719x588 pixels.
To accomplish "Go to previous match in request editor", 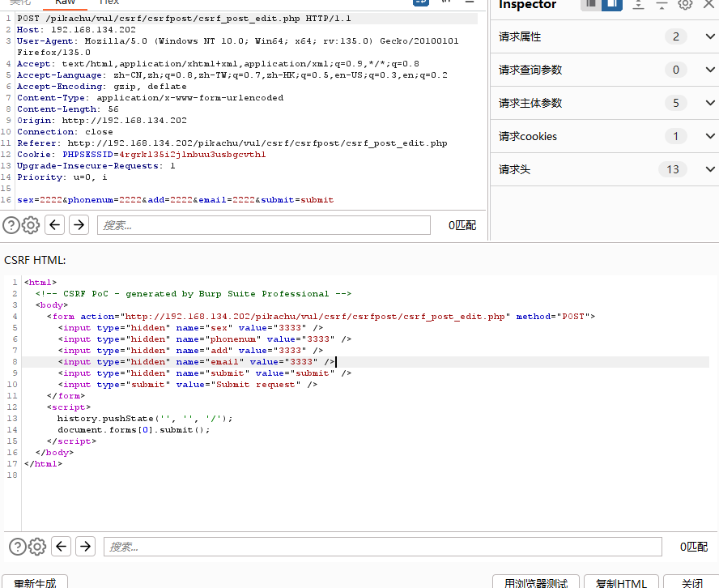I will [54, 225].
